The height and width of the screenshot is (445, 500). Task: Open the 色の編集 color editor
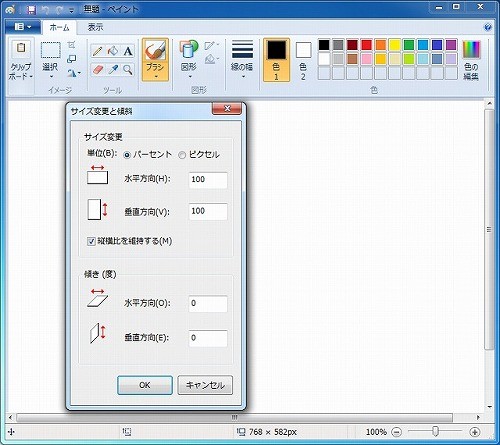[x=471, y=60]
